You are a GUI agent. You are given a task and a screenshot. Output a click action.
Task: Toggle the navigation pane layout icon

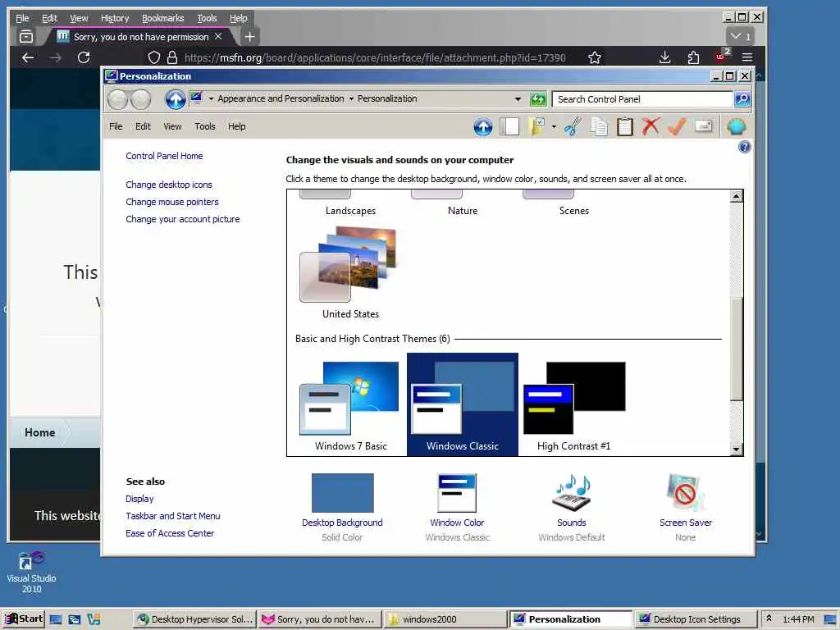(509, 127)
